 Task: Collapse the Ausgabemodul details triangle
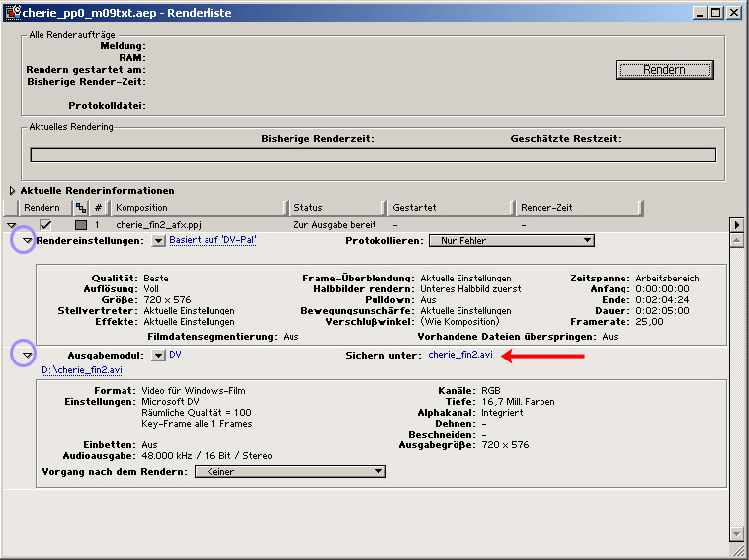coord(27,354)
